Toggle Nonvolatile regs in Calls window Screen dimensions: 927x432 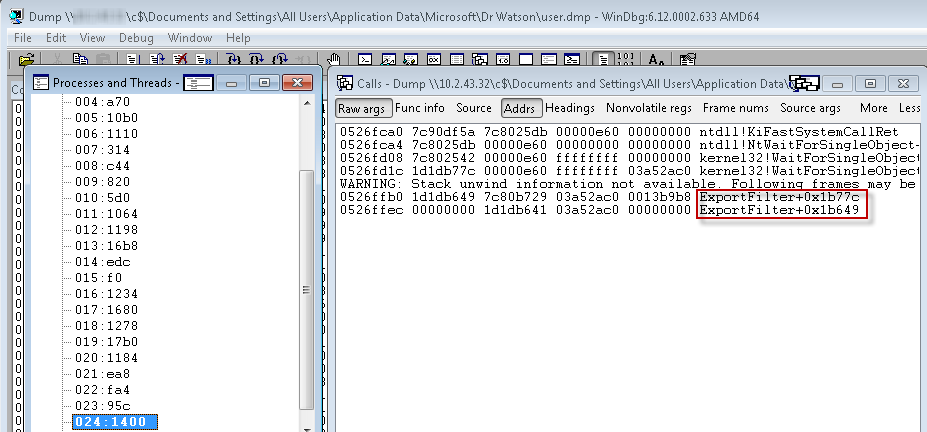click(x=648, y=108)
